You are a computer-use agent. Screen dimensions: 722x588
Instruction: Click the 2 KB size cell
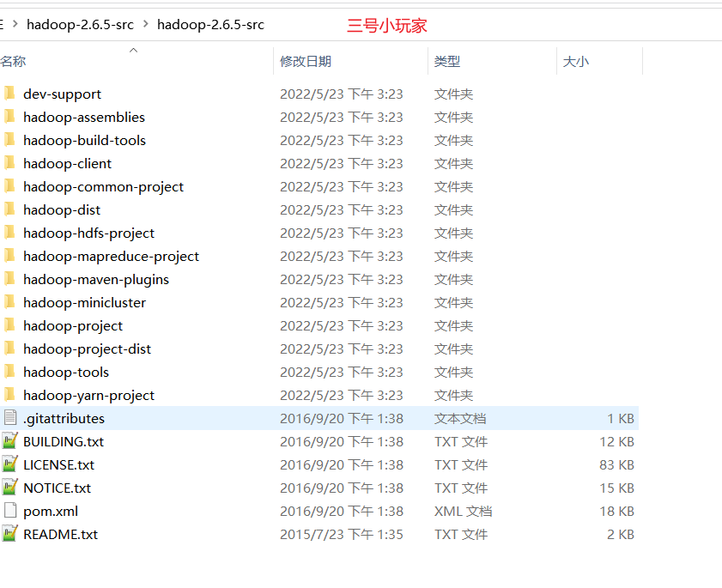[620, 534]
